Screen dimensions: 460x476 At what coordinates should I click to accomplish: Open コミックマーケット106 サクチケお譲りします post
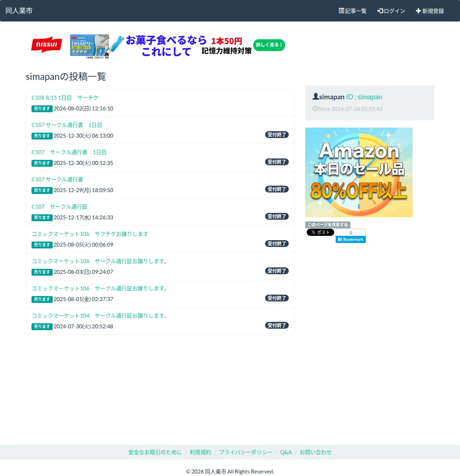coord(90,234)
